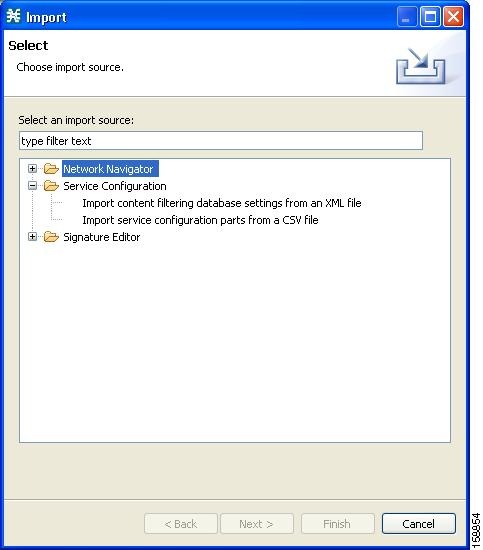Click the Network Navigator folder icon

pyautogui.click(x=51, y=169)
